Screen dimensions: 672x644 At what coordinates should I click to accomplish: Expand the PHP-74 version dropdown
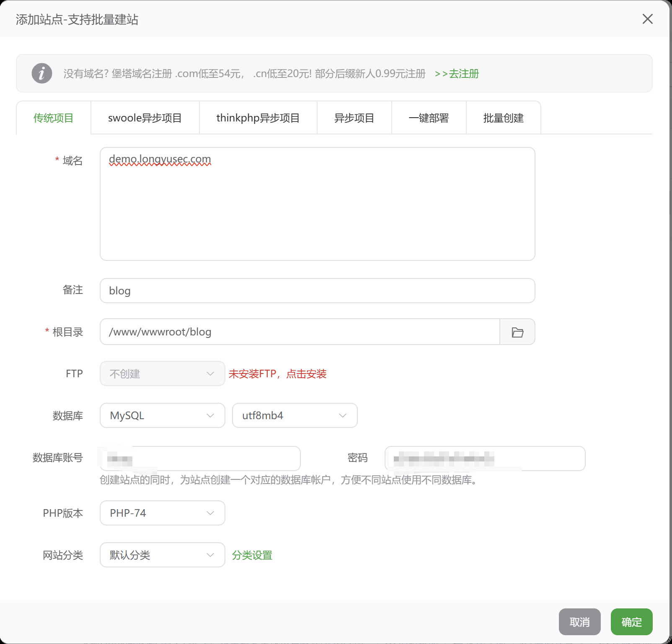coord(162,513)
